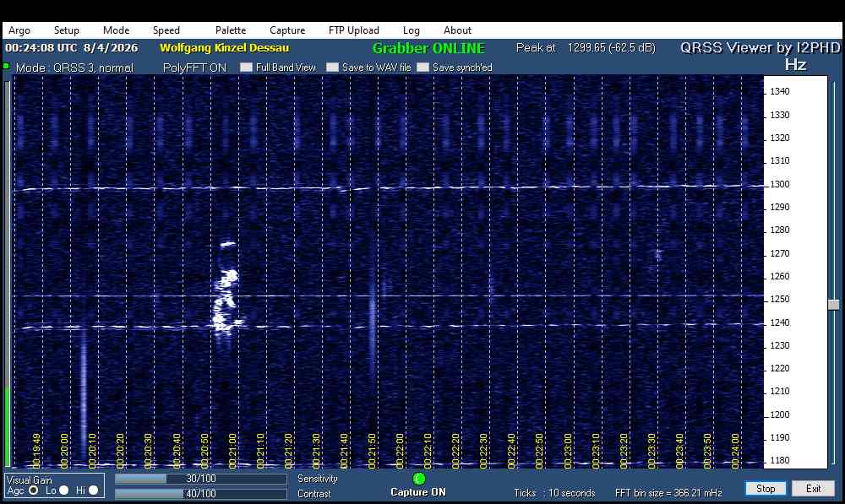Select the Agc visual gain radio button
The height and width of the screenshot is (504, 845).
pyautogui.click(x=34, y=490)
